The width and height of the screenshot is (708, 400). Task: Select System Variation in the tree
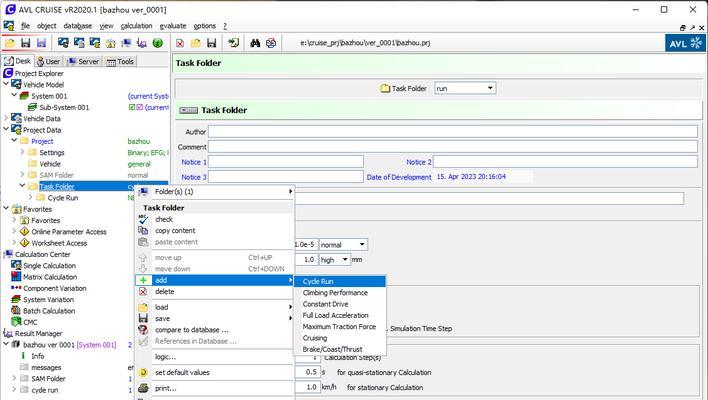click(x=48, y=299)
